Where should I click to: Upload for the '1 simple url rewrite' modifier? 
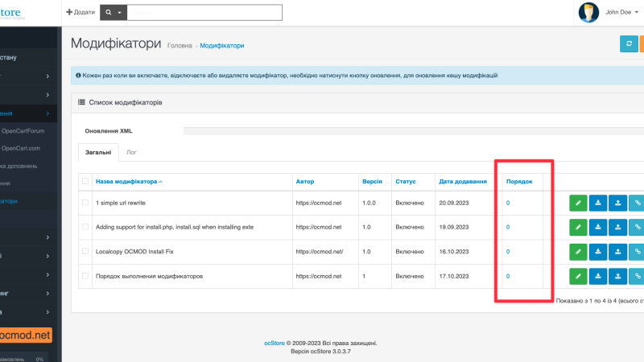[617, 203]
